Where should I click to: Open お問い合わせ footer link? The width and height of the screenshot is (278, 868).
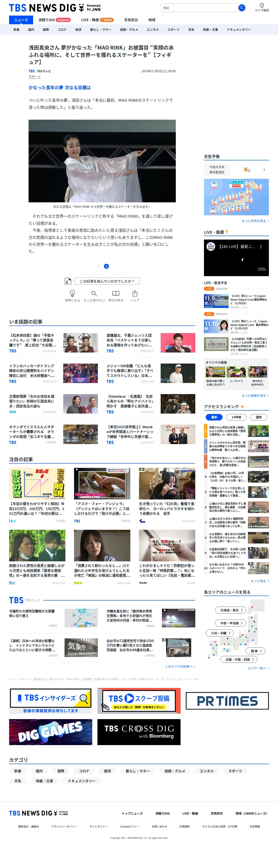click(159, 826)
